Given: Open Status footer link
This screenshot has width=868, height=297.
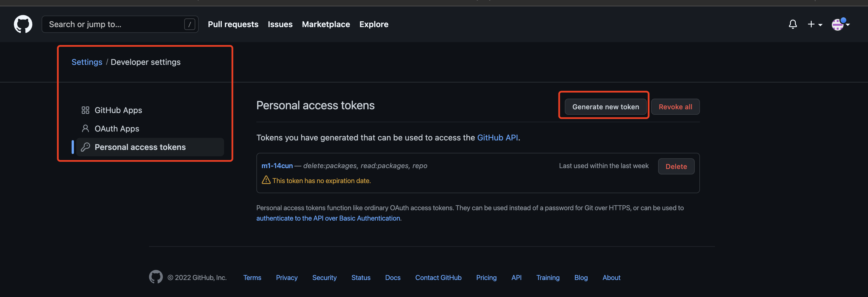Looking at the screenshot, I should tap(361, 277).
